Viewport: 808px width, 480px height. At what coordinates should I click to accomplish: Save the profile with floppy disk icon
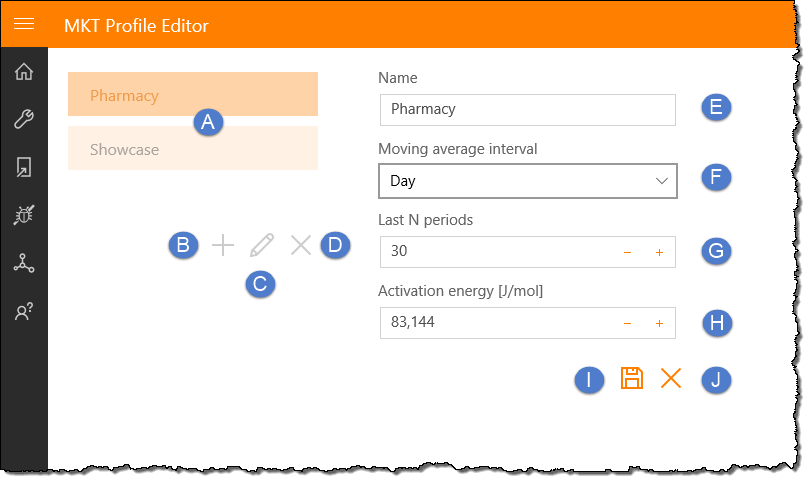click(632, 378)
